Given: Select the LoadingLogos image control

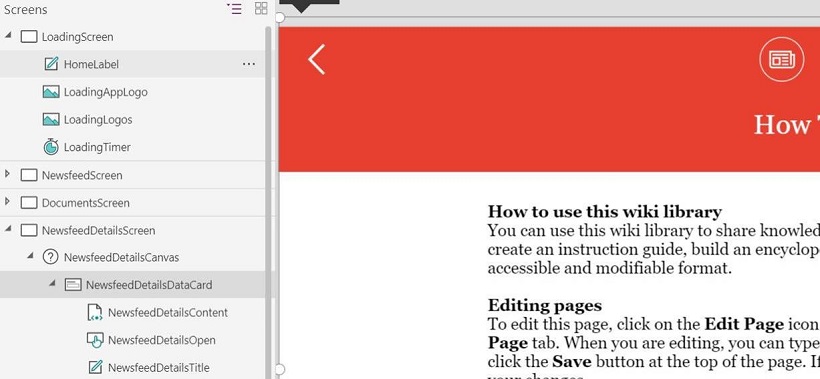Looking at the screenshot, I should click(87, 120).
